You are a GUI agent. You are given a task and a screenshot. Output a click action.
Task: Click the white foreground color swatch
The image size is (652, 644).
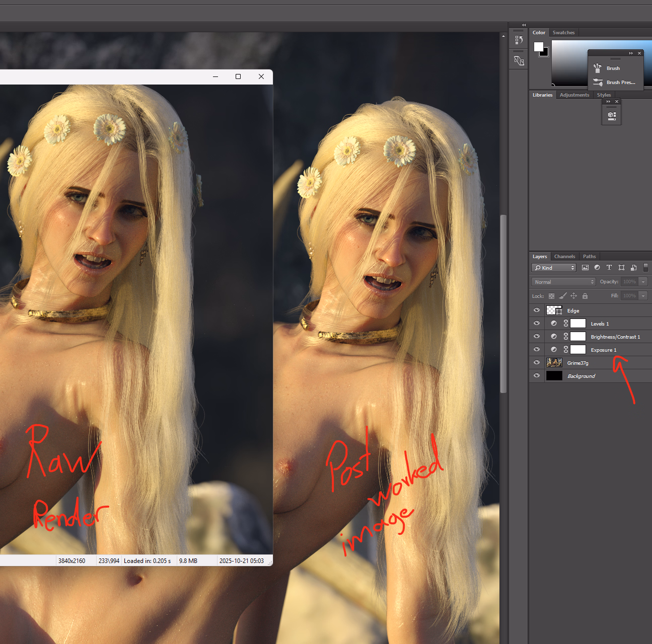tap(538, 47)
